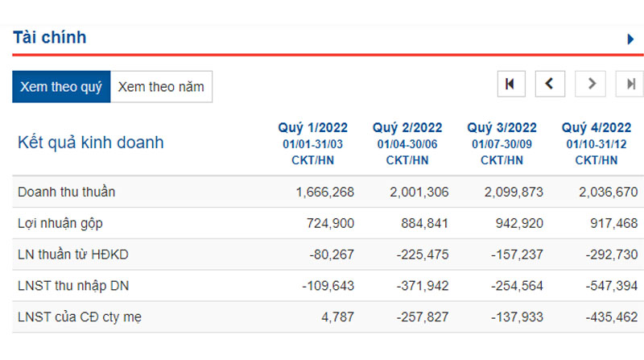Select the Quý 3/2022 column header
This screenshot has width=644, height=360.
(502, 127)
